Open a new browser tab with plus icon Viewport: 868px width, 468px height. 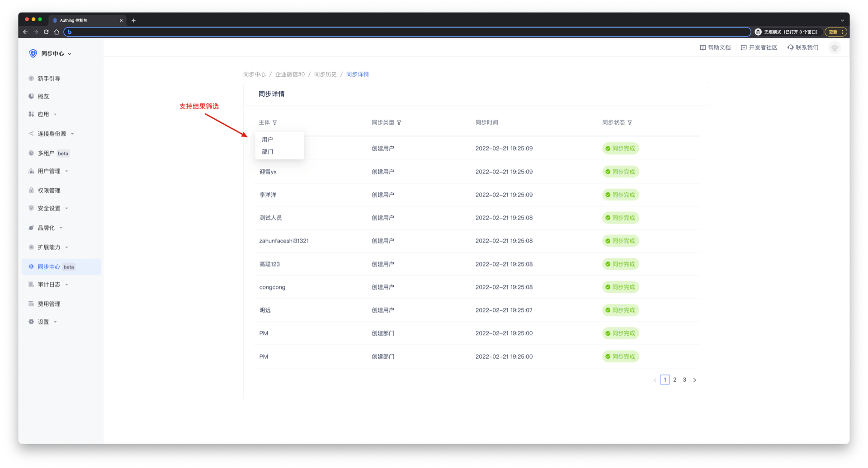coord(133,20)
